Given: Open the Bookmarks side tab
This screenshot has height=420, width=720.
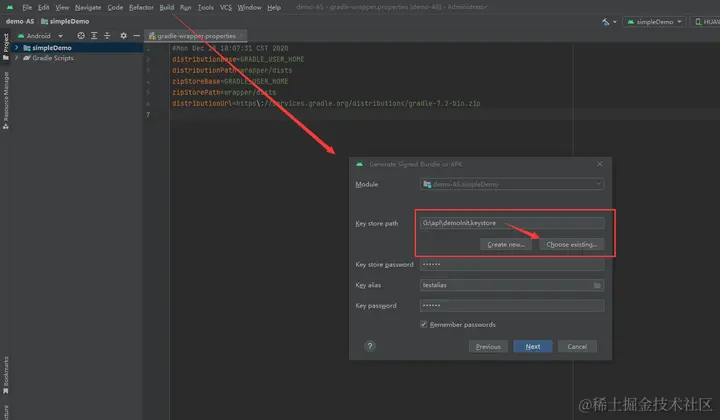Looking at the screenshot, I should click(6, 375).
